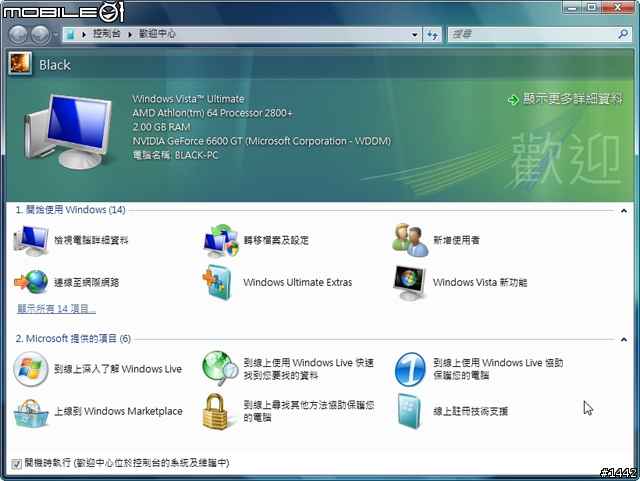Go forward with navigation arrow
Image resolution: width=640 pixels, height=481 pixels.
click(40, 35)
